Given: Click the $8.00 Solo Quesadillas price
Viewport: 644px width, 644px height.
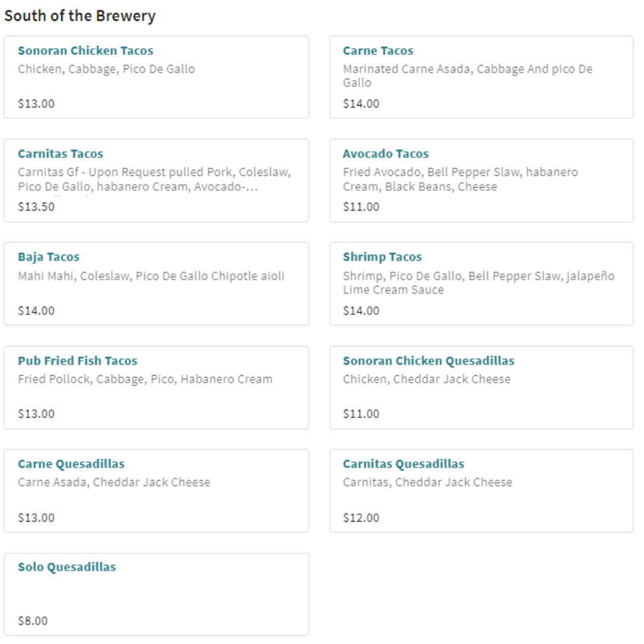Looking at the screenshot, I should (33, 621).
